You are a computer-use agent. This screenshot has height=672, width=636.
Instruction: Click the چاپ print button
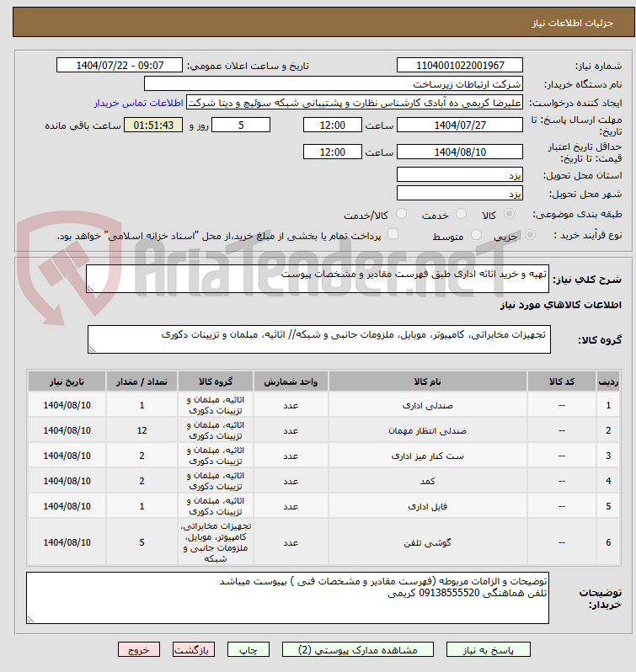(x=249, y=650)
